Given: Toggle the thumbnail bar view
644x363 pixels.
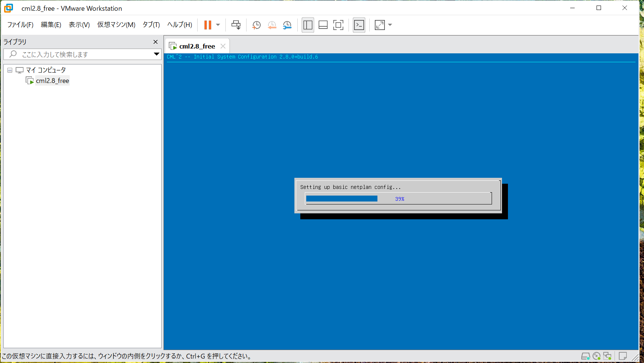Looking at the screenshot, I should click(323, 25).
